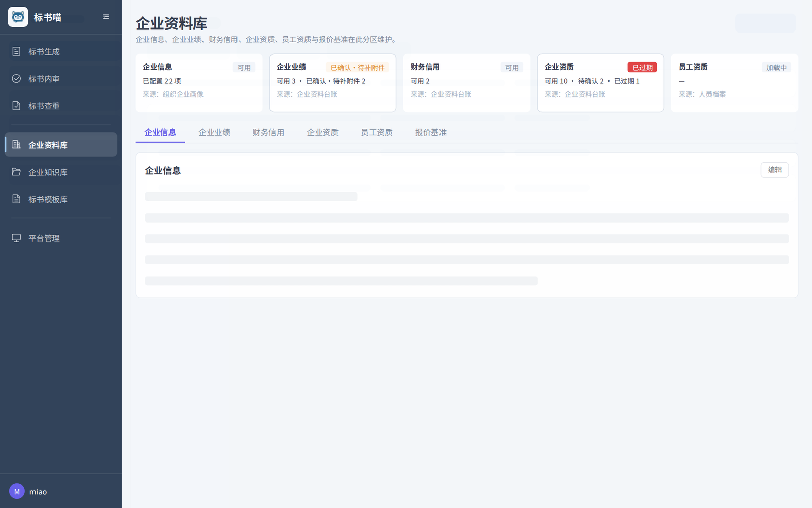Click the 加载中 status badge
This screenshot has width=812, height=508.
[x=776, y=67]
